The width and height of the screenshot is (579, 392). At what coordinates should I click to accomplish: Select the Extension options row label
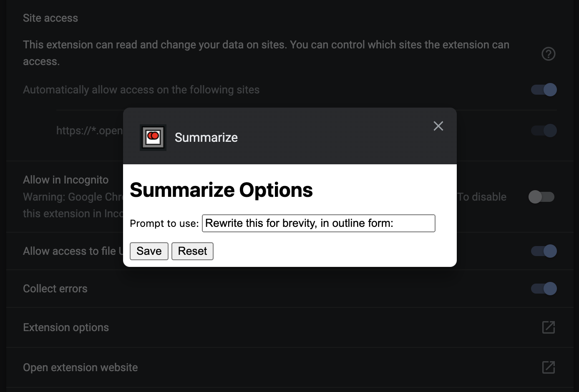coord(66,327)
